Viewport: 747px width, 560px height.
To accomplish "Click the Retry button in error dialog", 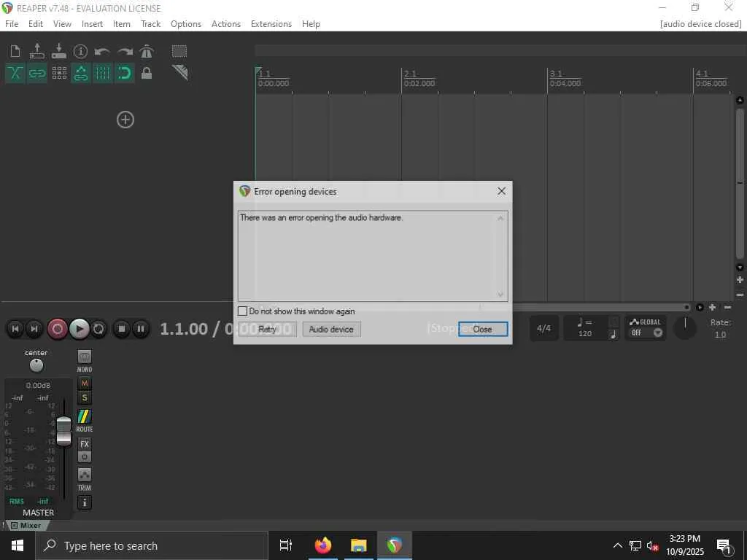I will [267, 329].
